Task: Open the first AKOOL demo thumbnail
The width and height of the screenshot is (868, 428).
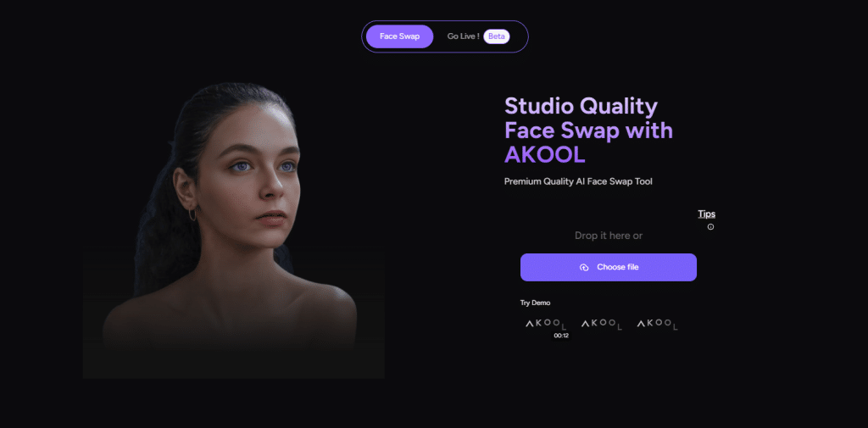Action: pyautogui.click(x=546, y=325)
